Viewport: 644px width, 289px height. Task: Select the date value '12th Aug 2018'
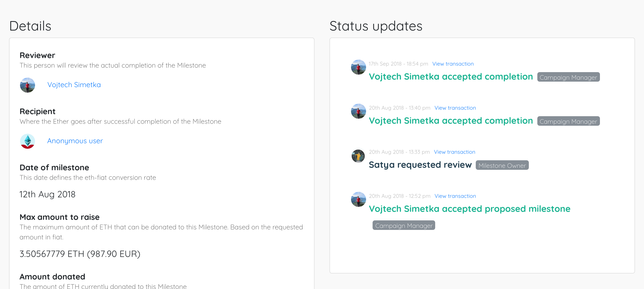coord(47,195)
